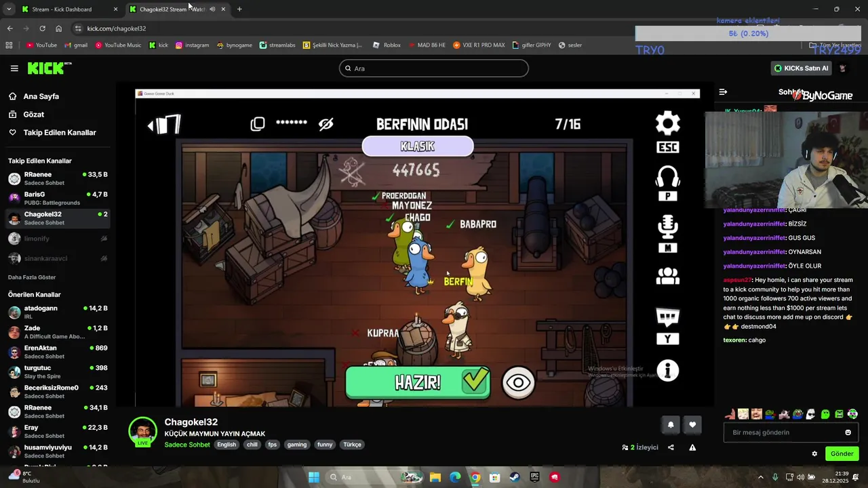Open the players group icon in game

(x=667, y=276)
